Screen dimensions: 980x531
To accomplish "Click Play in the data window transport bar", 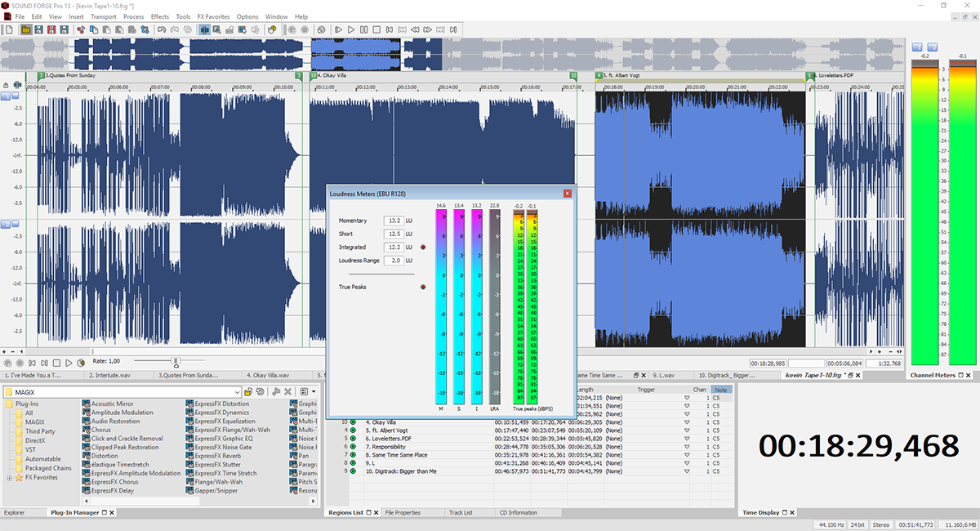I will (69, 363).
